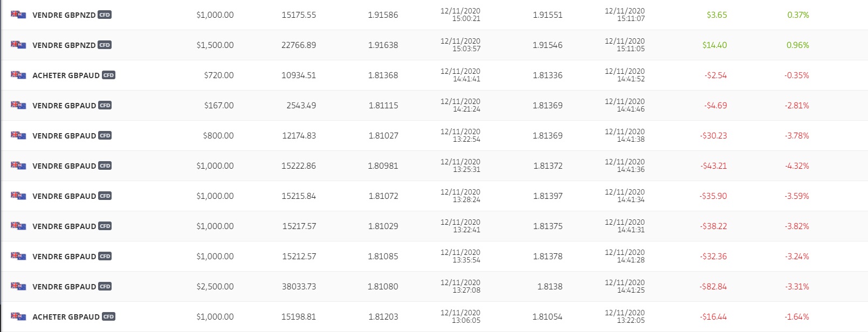Click the flag icon of the $1,500.00 GBPNZD trade

18,45
